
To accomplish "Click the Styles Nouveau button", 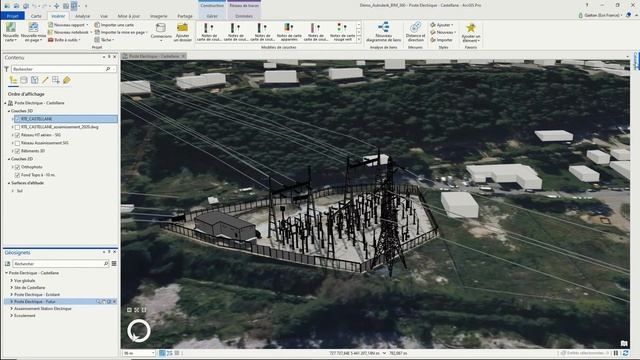I will point(443,32).
